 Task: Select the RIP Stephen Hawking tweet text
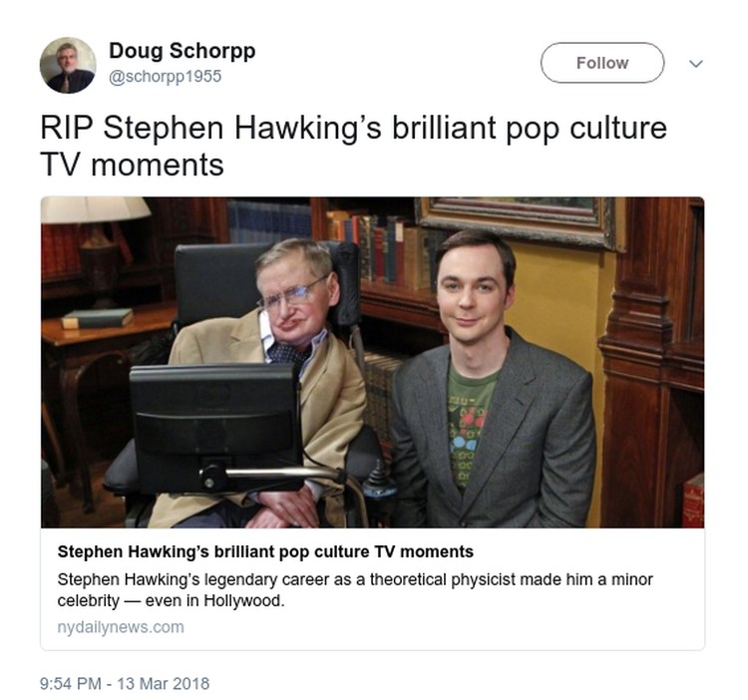(353, 146)
